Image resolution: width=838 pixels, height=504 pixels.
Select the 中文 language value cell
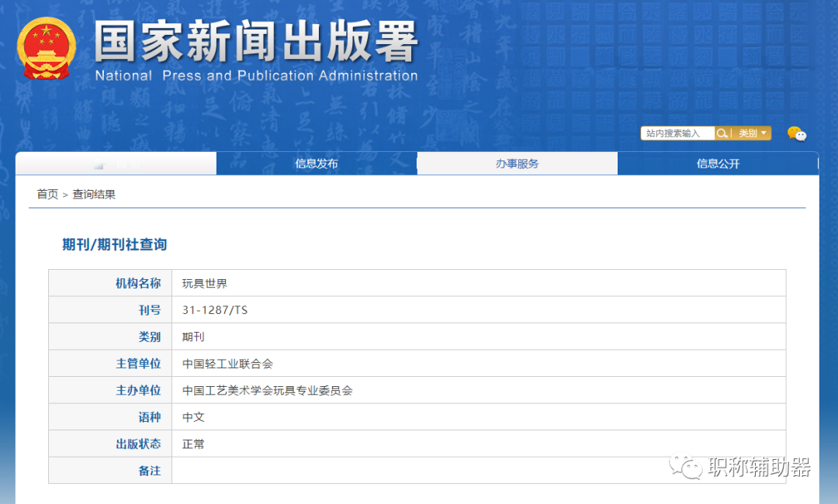click(192, 416)
